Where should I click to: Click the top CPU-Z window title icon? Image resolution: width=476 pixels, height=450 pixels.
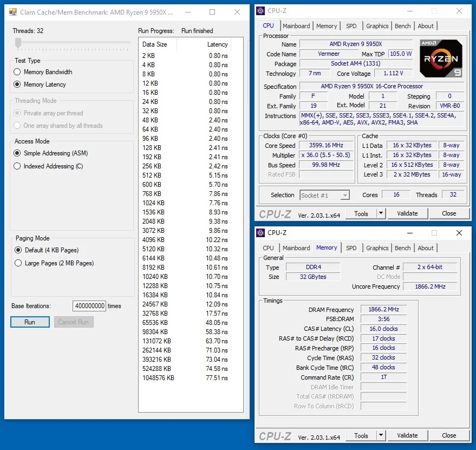tap(260, 11)
